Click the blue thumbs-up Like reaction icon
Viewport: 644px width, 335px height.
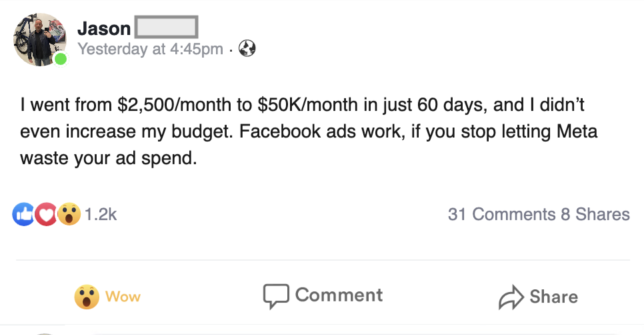pyautogui.click(x=23, y=214)
